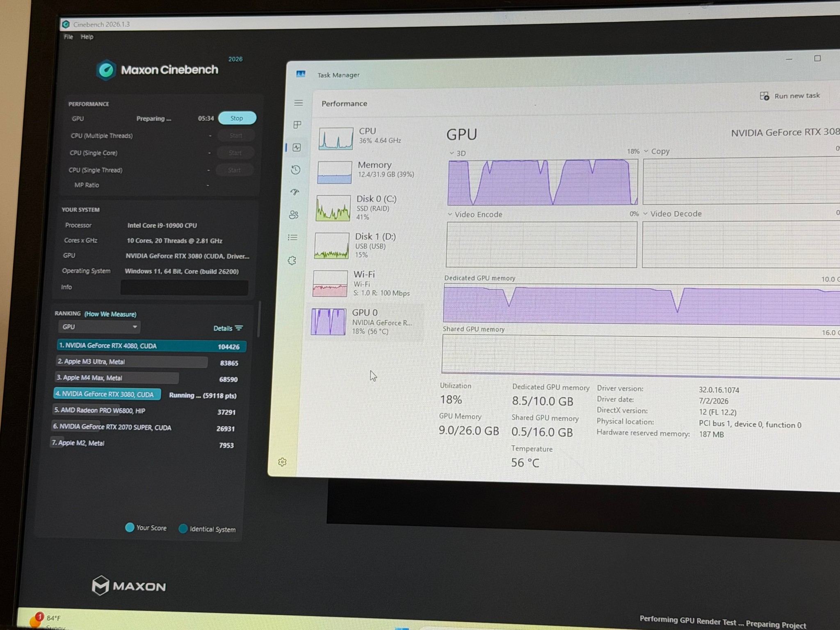Image resolution: width=840 pixels, height=630 pixels.
Task: Expand the Video Encode engine dropdown
Action: 475,214
